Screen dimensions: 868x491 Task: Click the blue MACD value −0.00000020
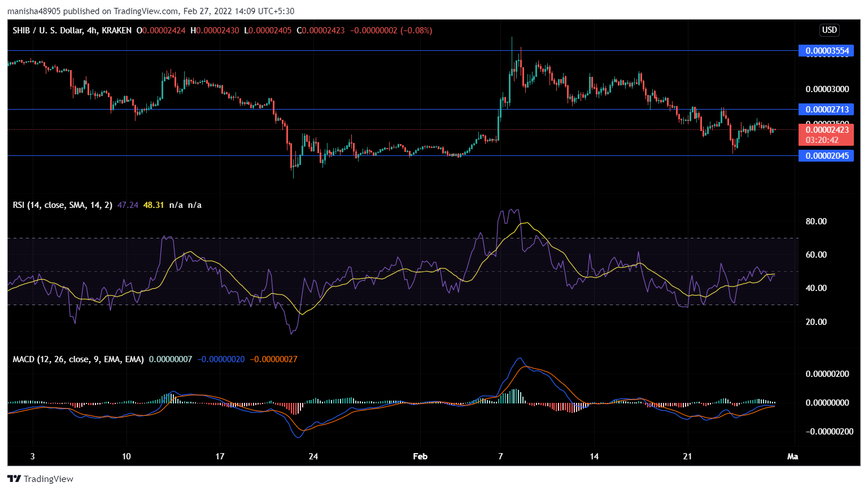pos(221,359)
